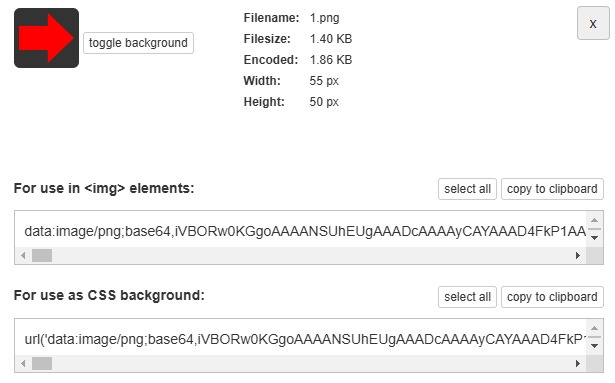The height and width of the screenshot is (383, 615).
Task: Click the red arrow image preview
Action: click(x=46, y=38)
